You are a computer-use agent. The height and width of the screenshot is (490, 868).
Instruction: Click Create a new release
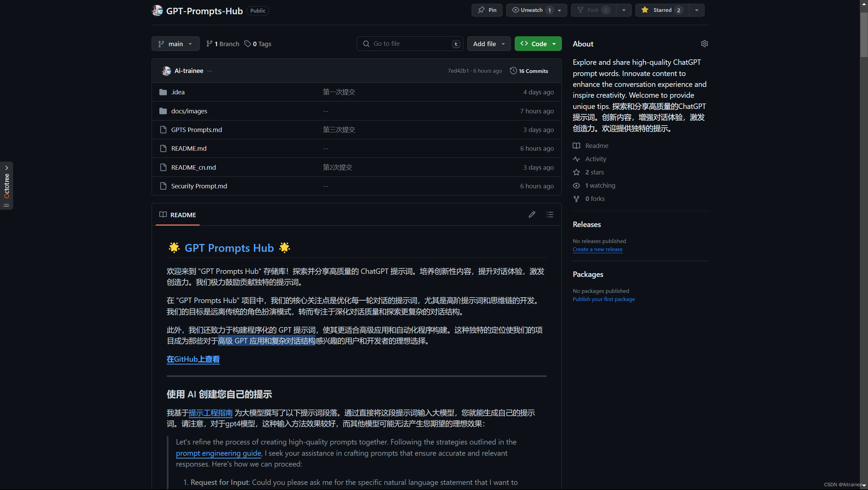(x=597, y=249)
